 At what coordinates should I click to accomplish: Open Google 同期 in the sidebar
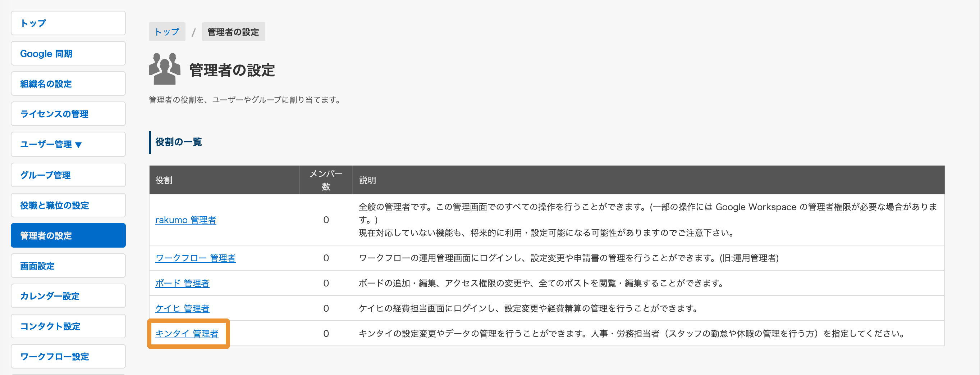(x=68, y=53)
